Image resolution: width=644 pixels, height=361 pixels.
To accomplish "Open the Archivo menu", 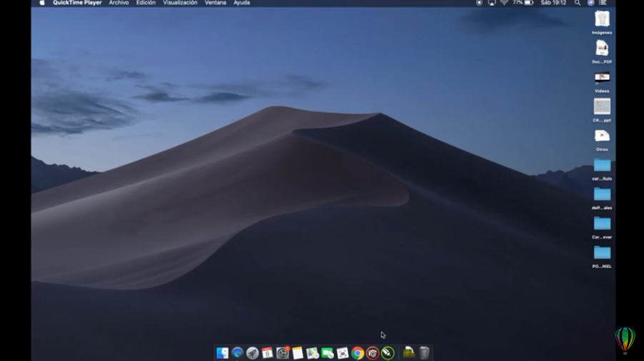I will click(x=119, y=3).
